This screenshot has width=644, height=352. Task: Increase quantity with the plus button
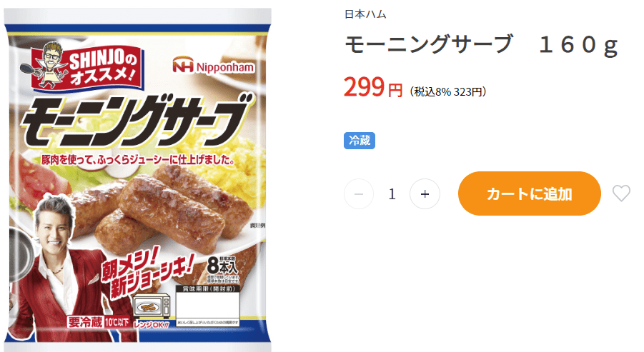[425, 193]
